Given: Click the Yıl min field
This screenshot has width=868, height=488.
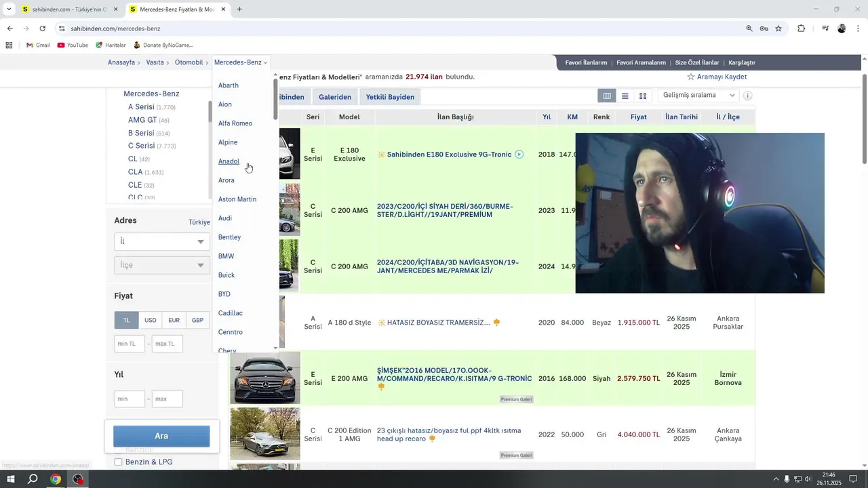Looking at the screenshot, I should point(130,399).
